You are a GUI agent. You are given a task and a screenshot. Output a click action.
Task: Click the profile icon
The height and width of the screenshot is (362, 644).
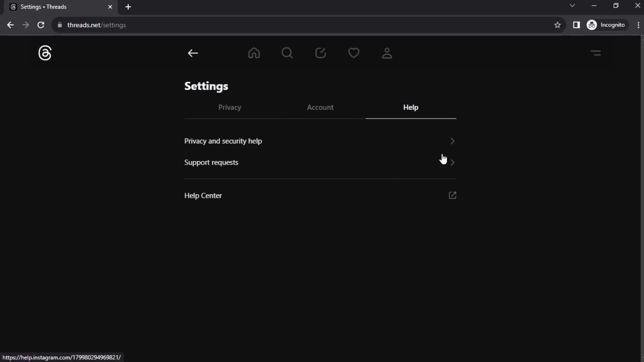(x=387, y=53)
